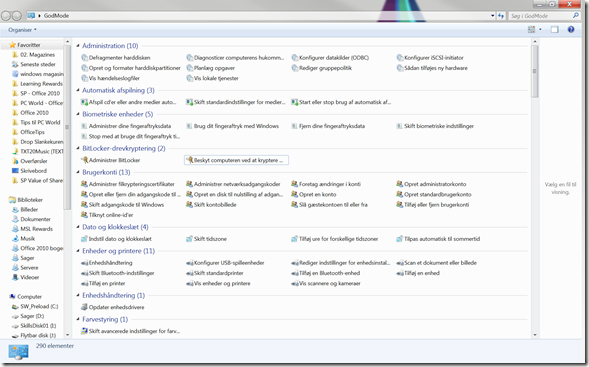Open the view options dropdown arrow
This screenshot has height=367, width=589.
(540, 29)
